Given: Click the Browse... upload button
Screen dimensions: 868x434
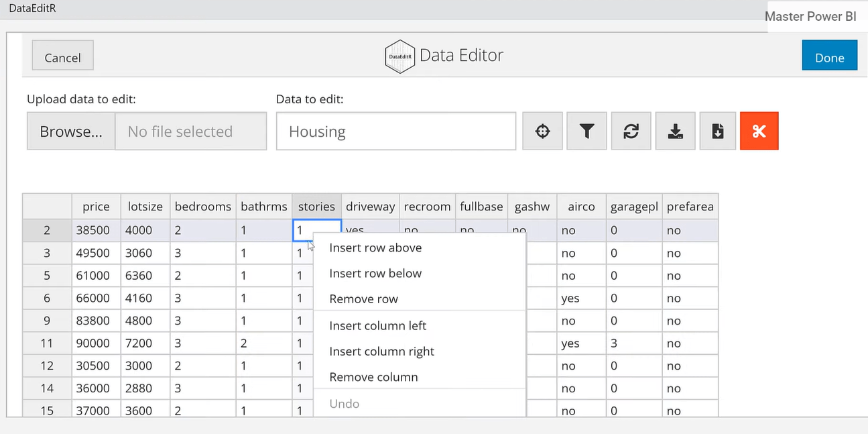Looking at the screenshot, I should pyautogui.click(x=71, y=131).
